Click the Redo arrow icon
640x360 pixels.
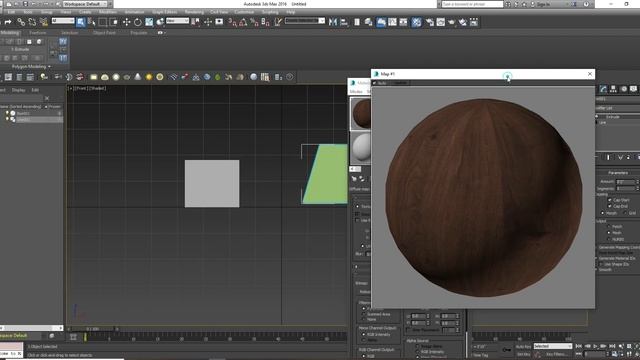point(8,22)
